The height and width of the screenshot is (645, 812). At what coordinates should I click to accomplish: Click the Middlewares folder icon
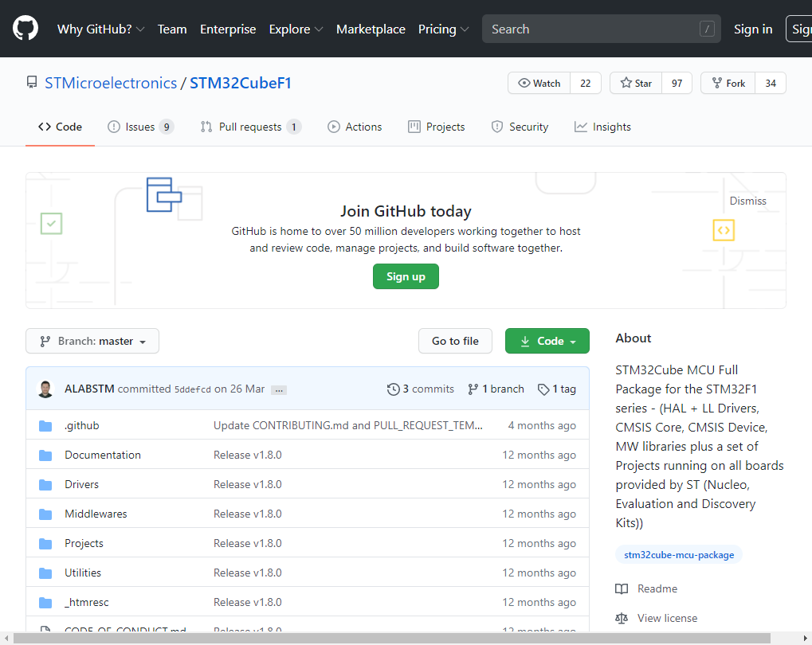point(45,514)
